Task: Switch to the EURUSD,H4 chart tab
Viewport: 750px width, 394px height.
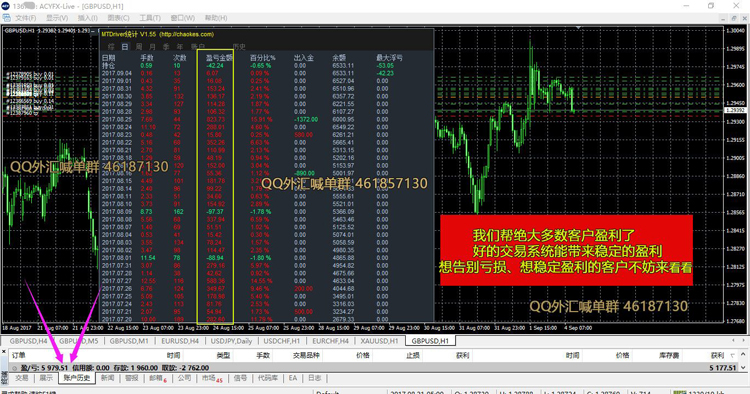Action: pyautogui.click(x=180, y=341)
